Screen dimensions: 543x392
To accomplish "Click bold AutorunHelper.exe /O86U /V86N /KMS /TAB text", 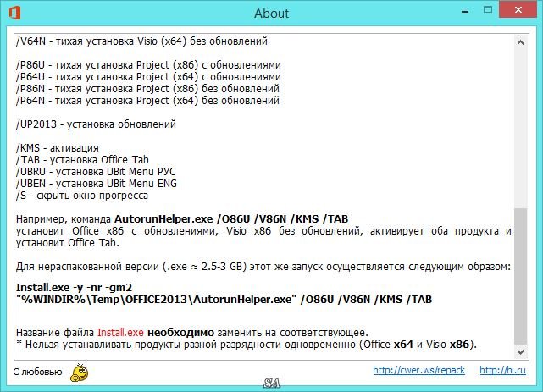I will 231,219.
